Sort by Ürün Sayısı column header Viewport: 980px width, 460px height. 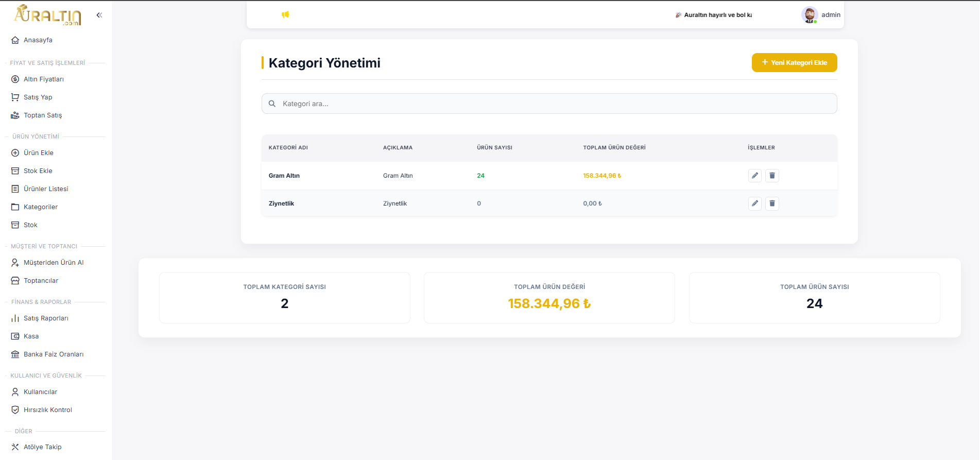[x=494, y=148]
